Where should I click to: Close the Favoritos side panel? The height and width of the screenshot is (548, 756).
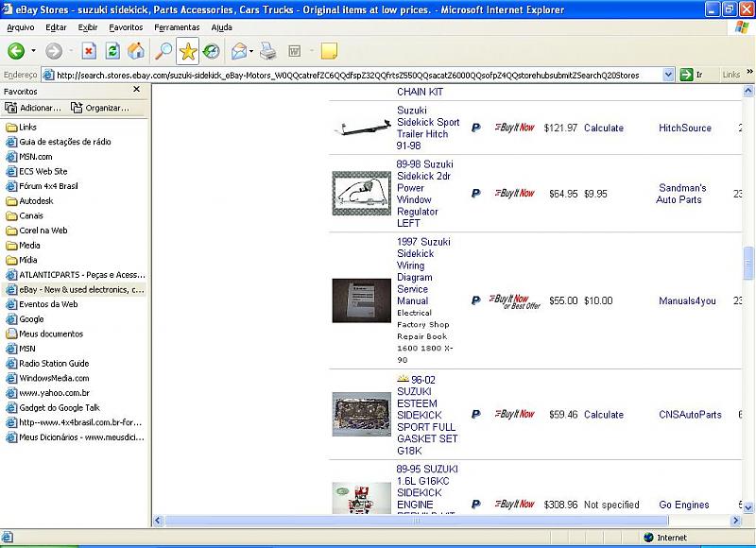pyautogui.click(x=136, y=89)
